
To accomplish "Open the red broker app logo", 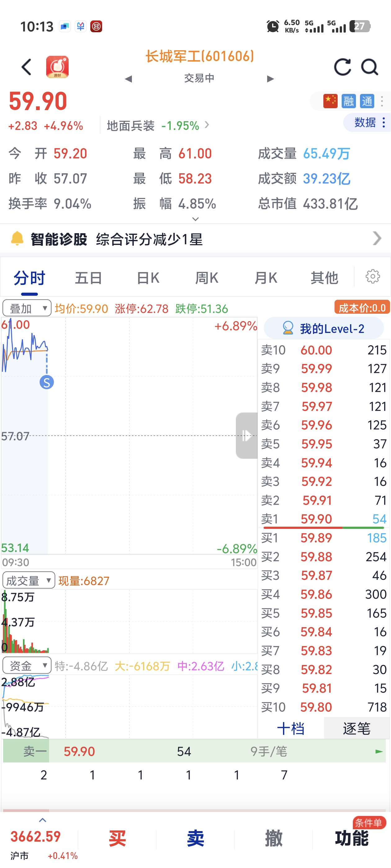I will click(57, 67).
